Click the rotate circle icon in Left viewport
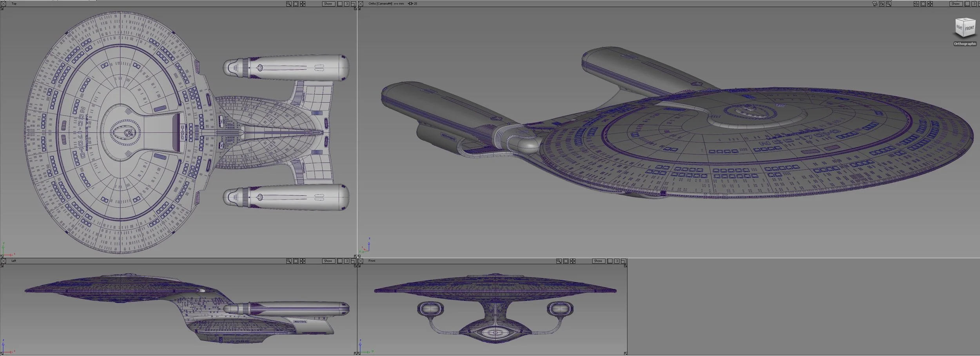The image size is (980, 356). pos(296,261)
